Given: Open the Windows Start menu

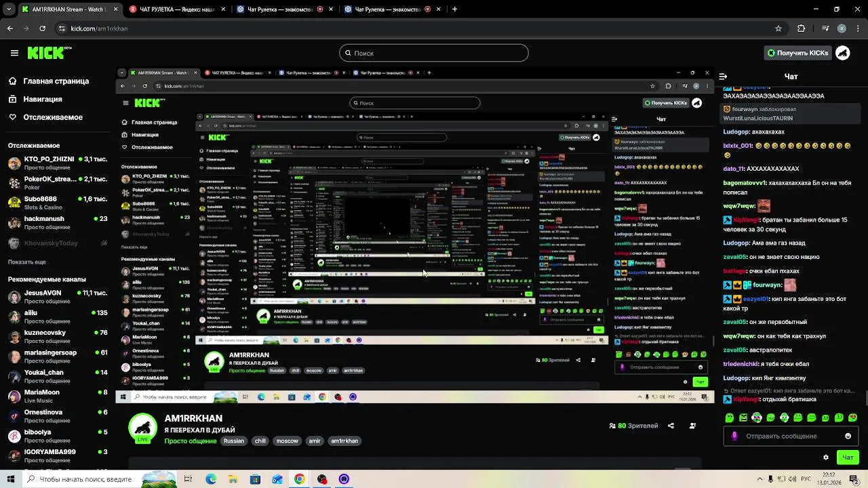Looking at the screenshot, I should tap(10, 479).
